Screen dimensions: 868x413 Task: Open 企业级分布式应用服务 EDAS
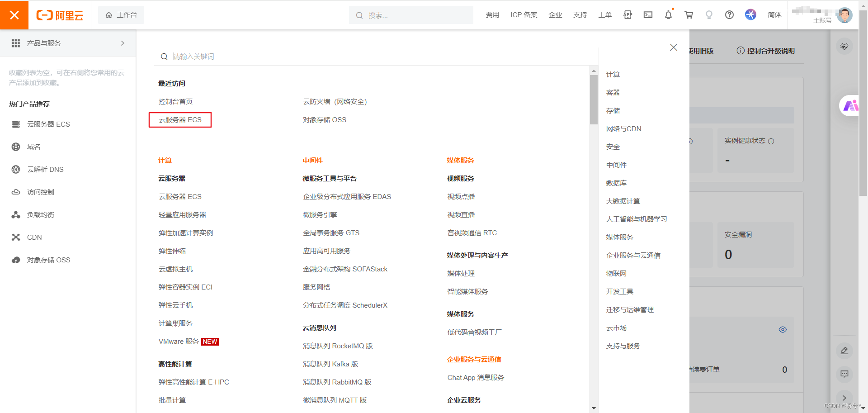point(347,197)
